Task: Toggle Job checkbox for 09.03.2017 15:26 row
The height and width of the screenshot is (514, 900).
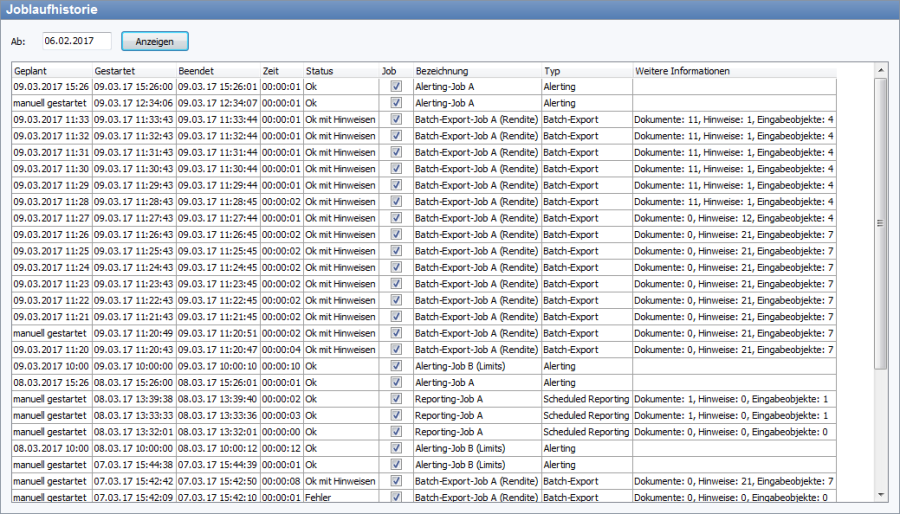Action: tap(396, 87)
